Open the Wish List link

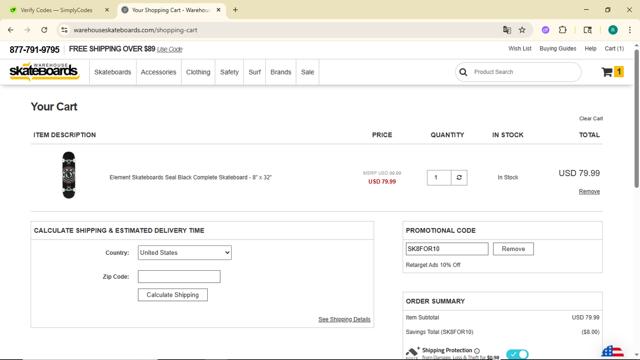(520, 49)
